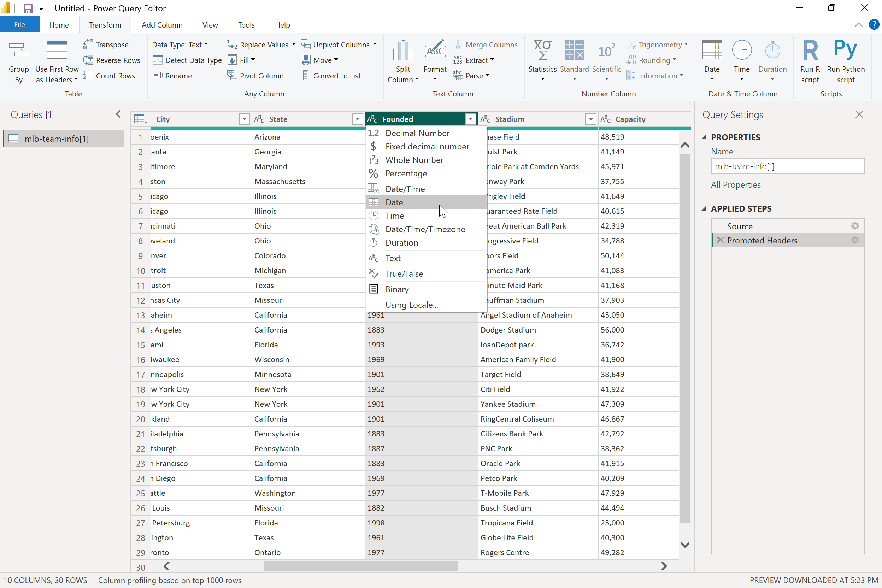Click the Run R script icon

click(810, 51)
